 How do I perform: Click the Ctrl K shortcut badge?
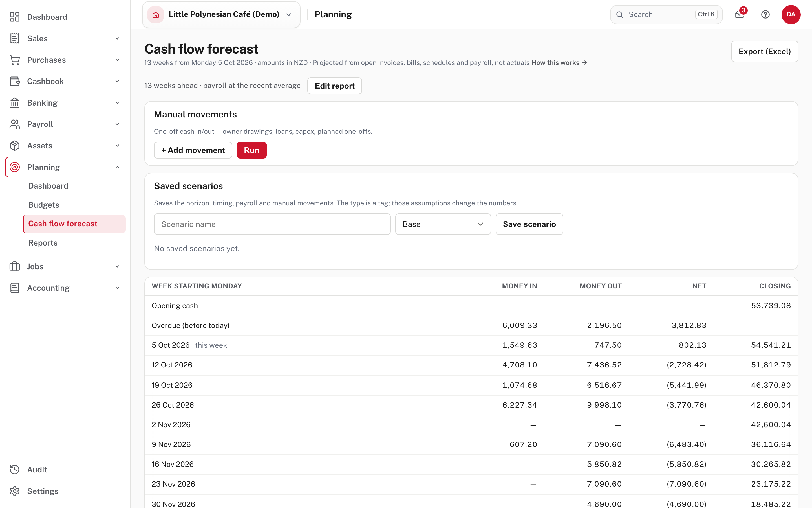(x=706, y=14)
